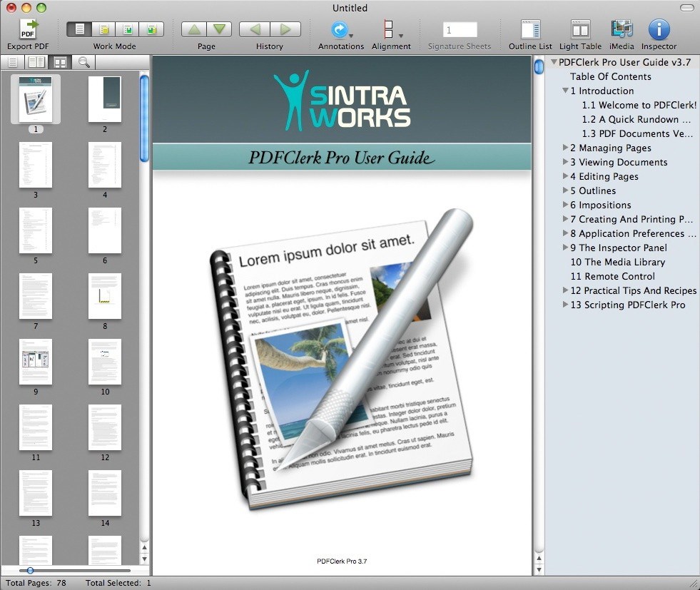
Task: Select page 9 thumbnail
Action: click(35, 362)
